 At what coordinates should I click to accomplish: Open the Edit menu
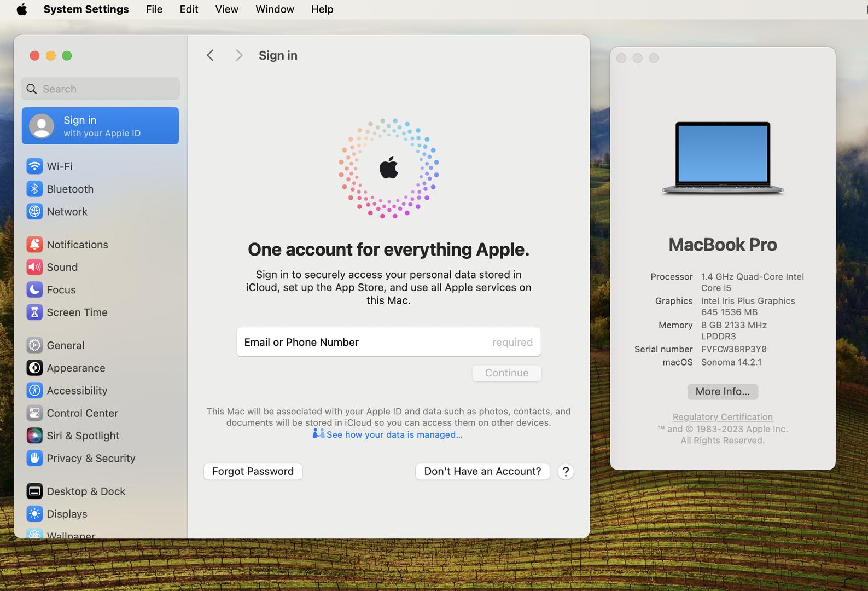point(189,9)
